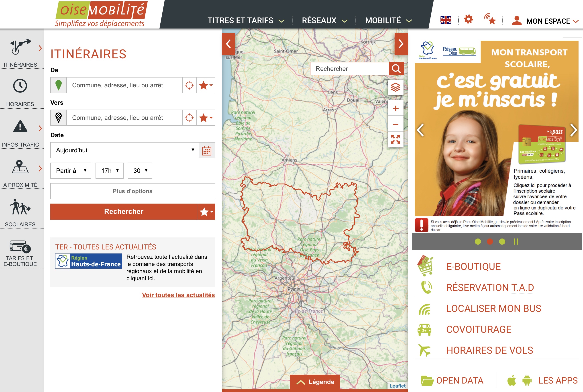Click the Android app icon
Screen dimensions: 583x392
click(527, 381)
